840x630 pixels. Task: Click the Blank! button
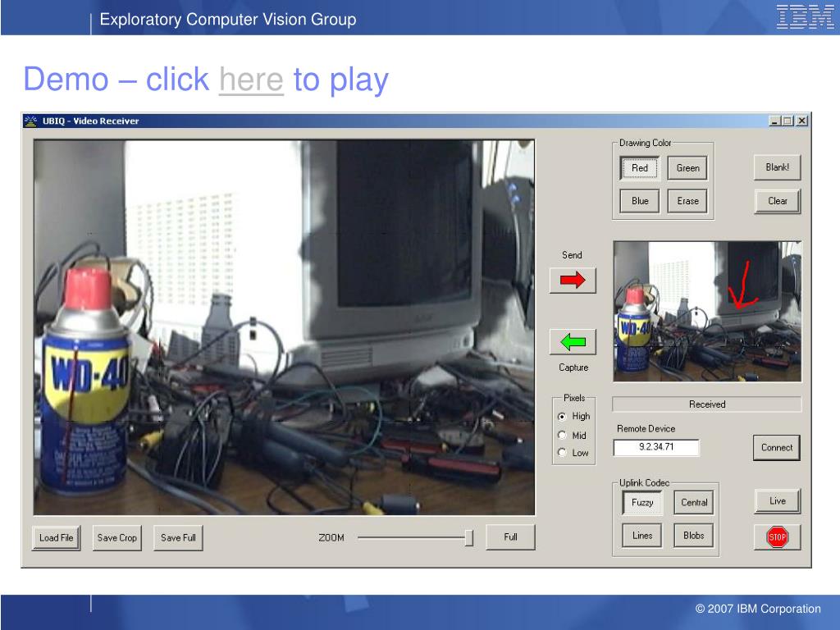click(x=778, y=167)
